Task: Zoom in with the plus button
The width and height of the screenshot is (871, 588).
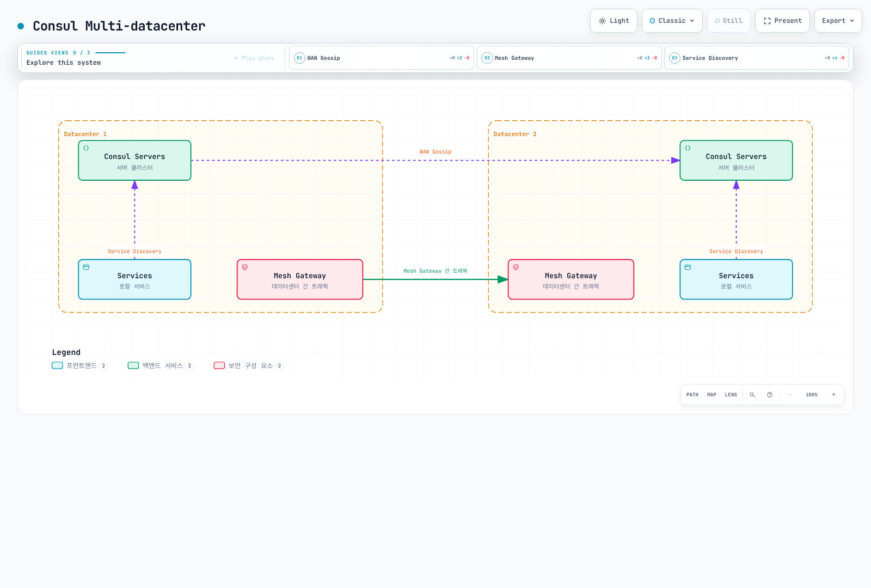Action: point(833,395)
